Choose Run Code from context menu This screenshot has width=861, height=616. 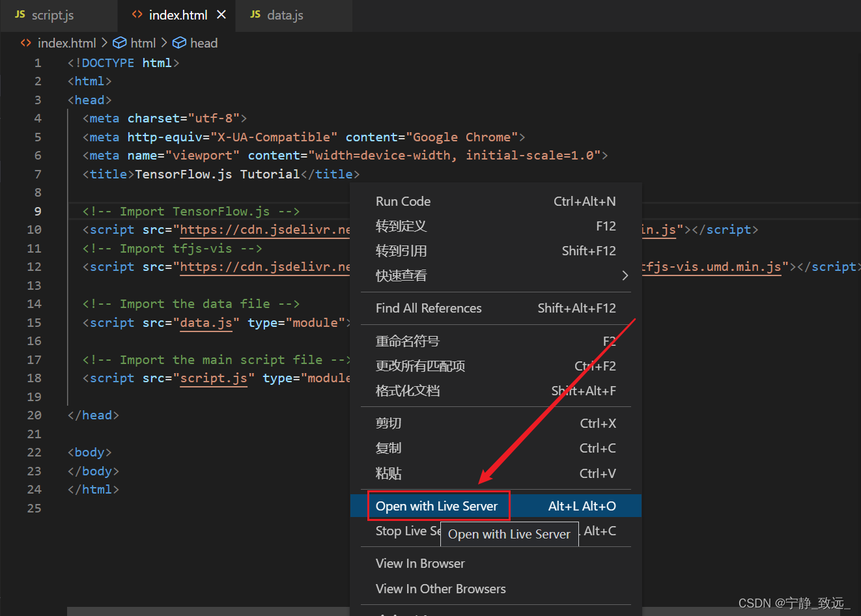(496, 201)
